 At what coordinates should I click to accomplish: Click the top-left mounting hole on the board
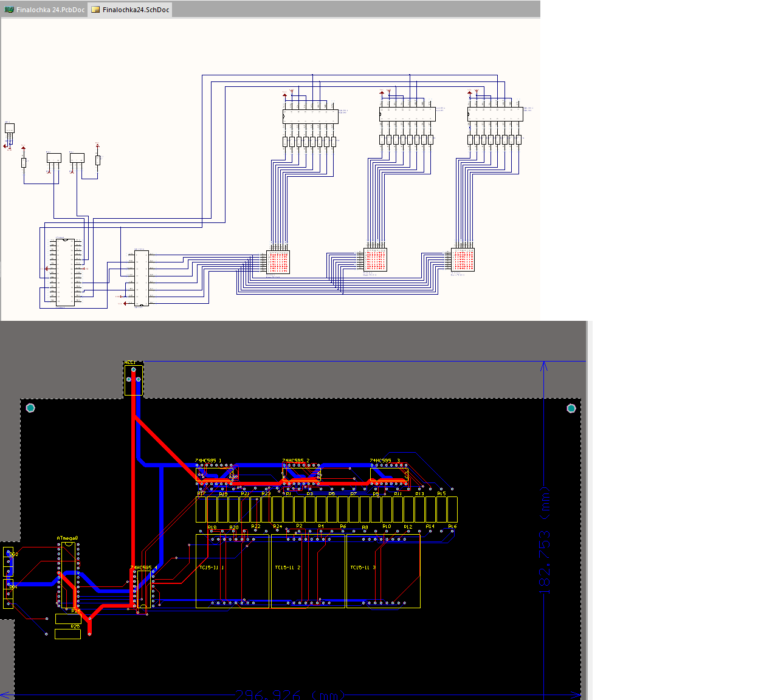[x=30, y=408]
